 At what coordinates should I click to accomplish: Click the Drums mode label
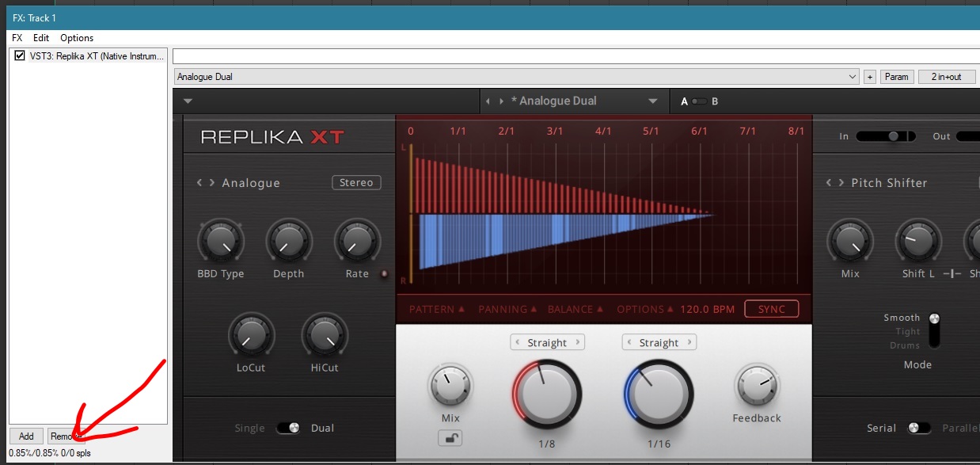905,345
